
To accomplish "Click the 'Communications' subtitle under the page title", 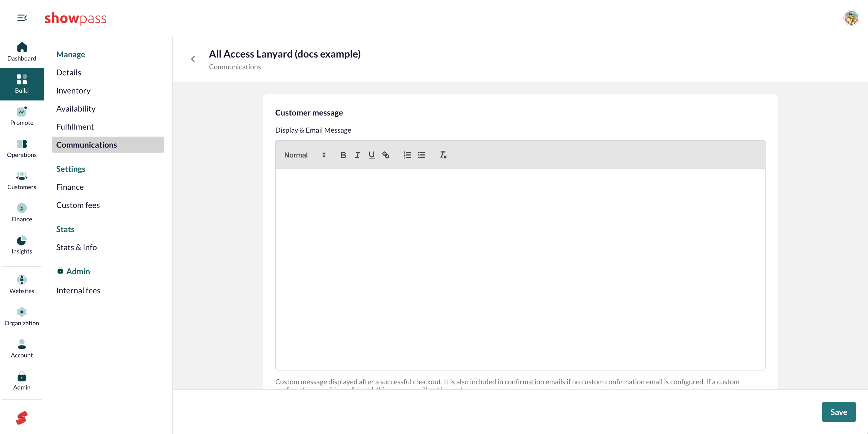I will coord(235,67).
